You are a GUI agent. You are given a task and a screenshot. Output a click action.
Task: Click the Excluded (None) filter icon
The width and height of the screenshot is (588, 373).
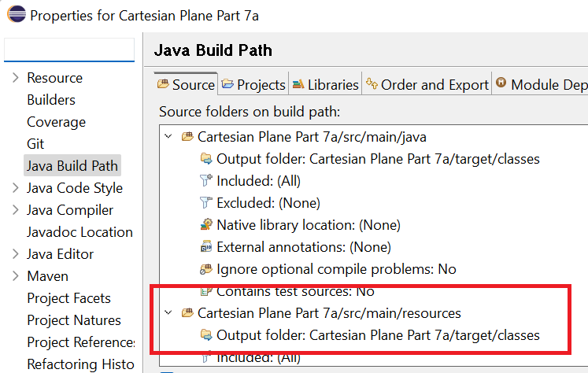click(x=206, y=203)
